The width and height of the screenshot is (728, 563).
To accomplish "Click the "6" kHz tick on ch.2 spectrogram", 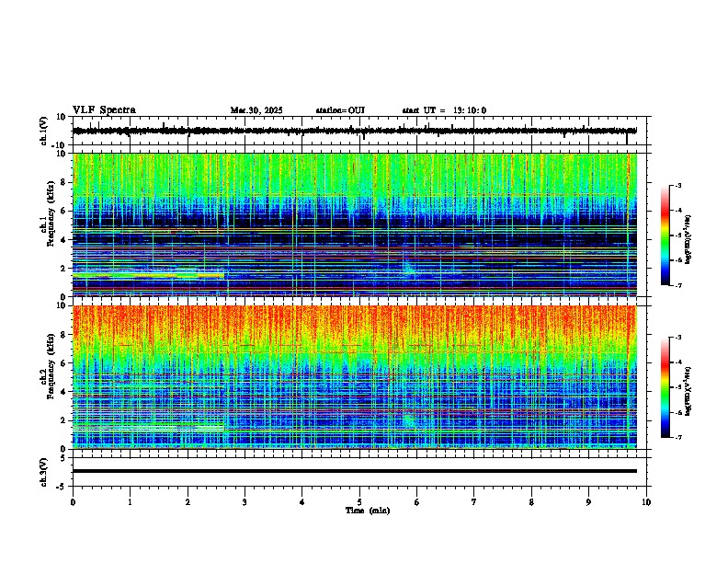I will click(x=64, y=362).
